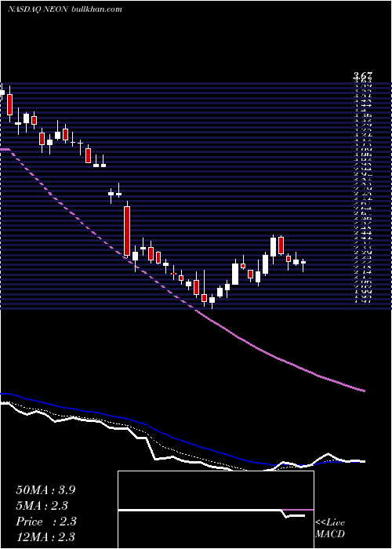Click the NASDAQ NEON bullkhan.com title text
This screenshot has width=392, height=549.
coord(65,9)
